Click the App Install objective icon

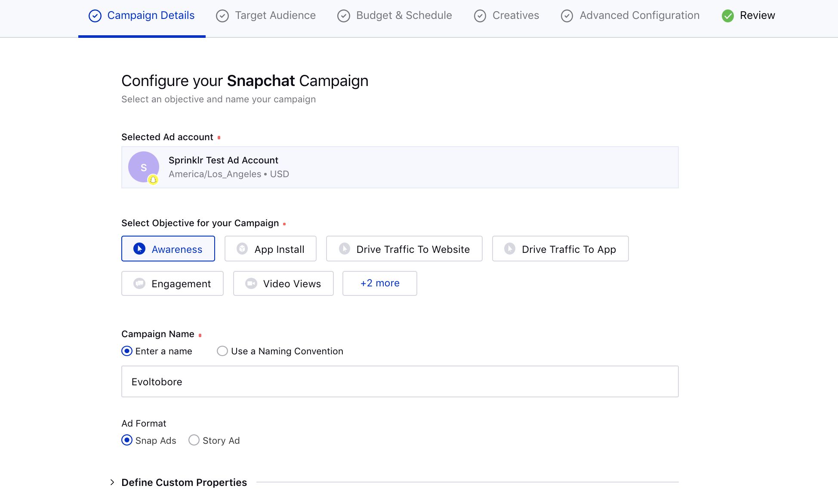242,249
